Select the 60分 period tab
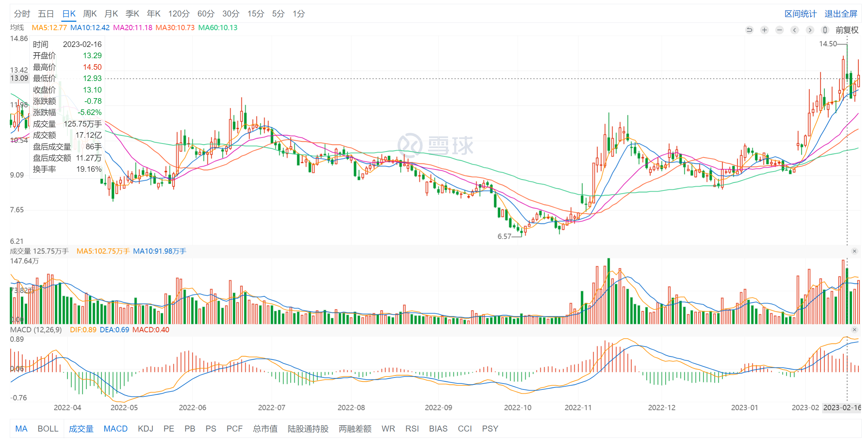 [x=206, y=14]
